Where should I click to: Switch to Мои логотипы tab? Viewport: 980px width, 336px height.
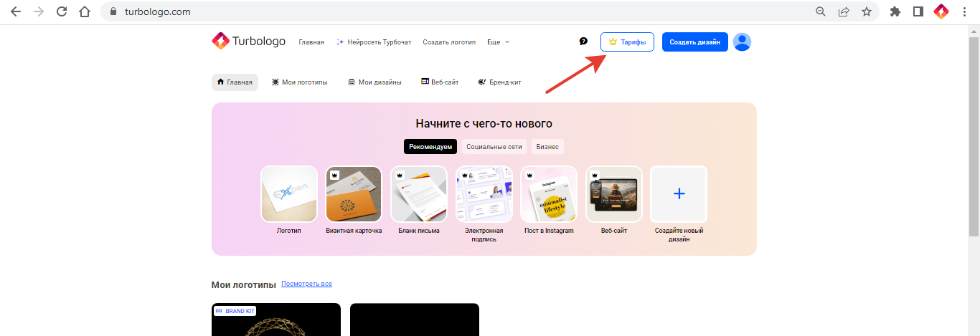299,82
